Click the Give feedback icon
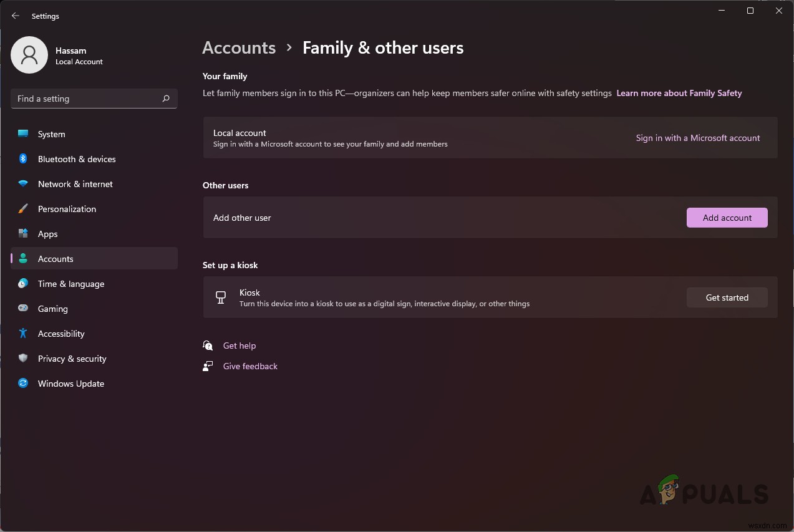 pos(208,366)
